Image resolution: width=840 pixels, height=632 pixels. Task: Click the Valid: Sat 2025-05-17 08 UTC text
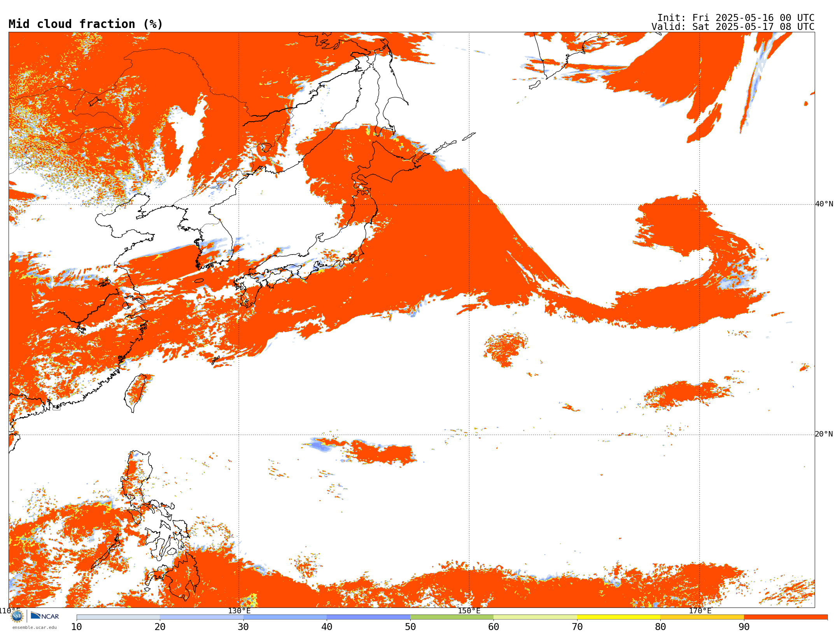tap(733, 27)
